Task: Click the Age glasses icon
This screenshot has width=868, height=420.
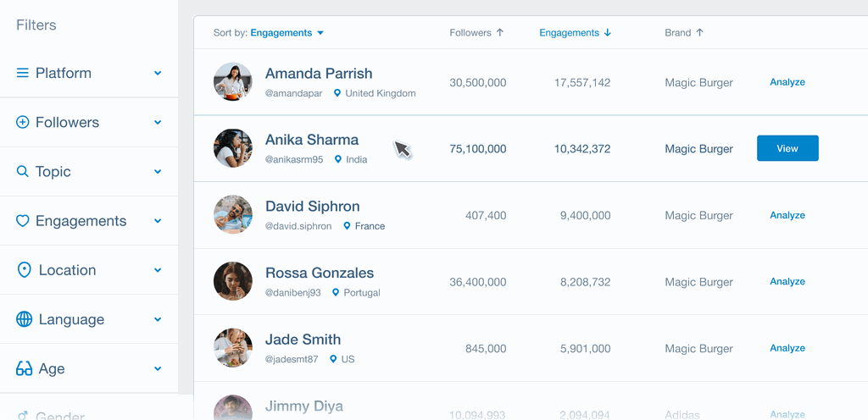Action: [x=24, y=369]
